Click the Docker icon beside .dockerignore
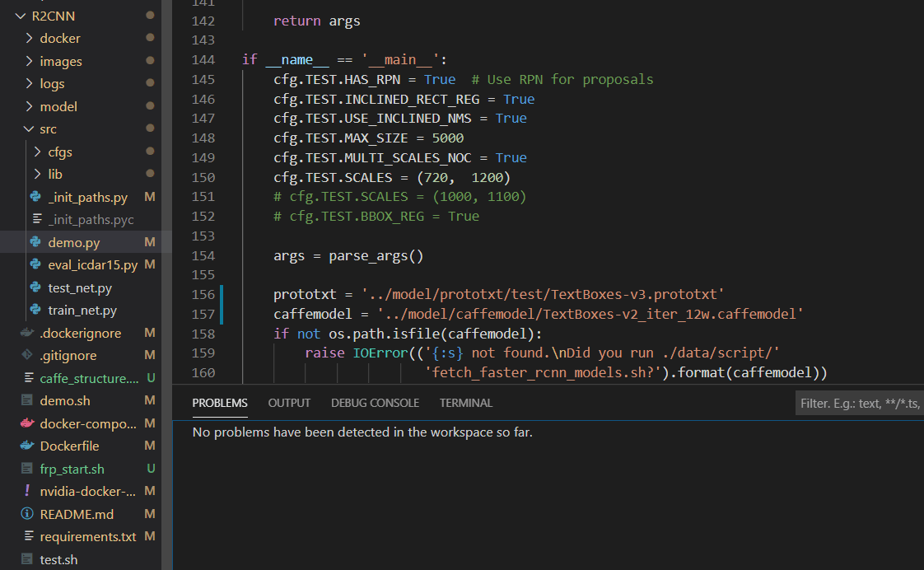The height and width of the screenshot is (570, 924). (27, 333)
